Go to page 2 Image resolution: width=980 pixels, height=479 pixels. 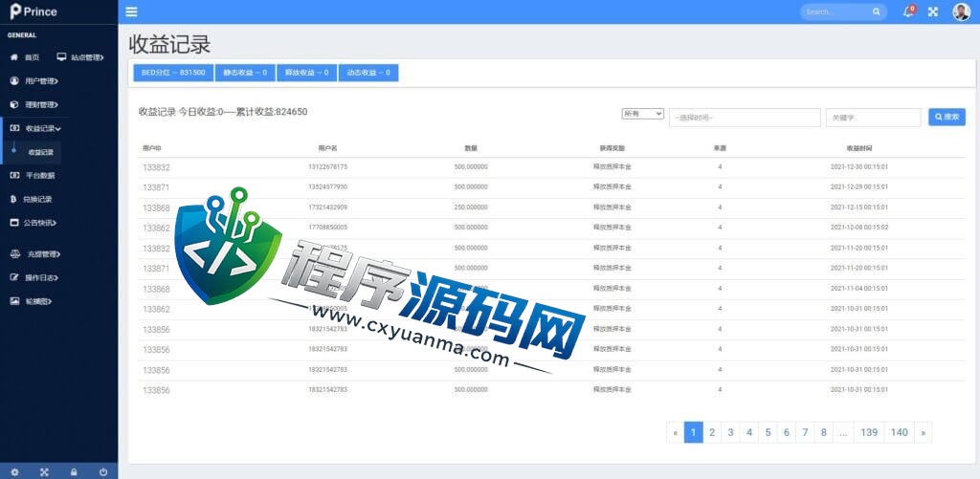[712, 432]
